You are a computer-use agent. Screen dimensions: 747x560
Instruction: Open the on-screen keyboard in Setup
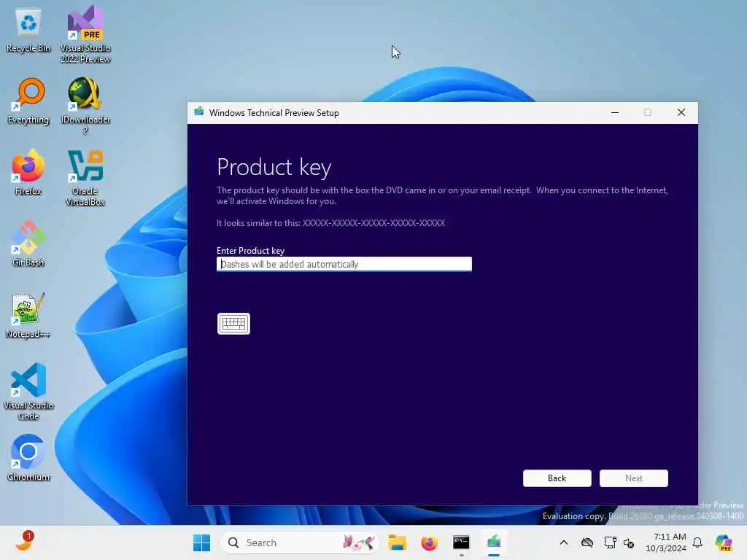(233, 324)
